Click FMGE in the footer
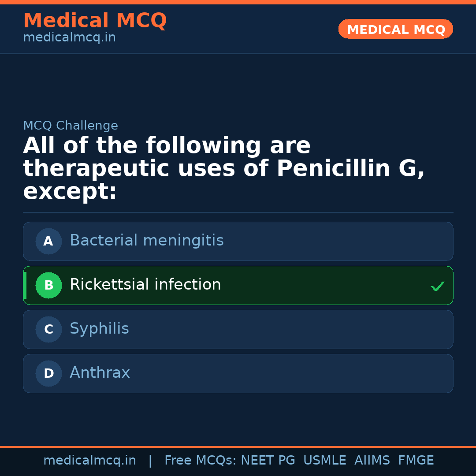This screenshot has width=476, height=476. 416,461
